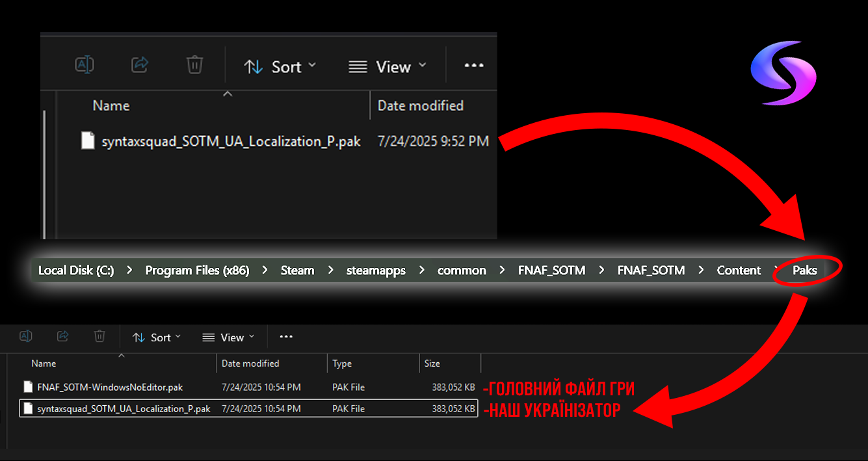Image resolution: width=868 pixels, height=461 pixels.
Task: Expand the chevron between steamapps and common
Action: click(421, 270)
